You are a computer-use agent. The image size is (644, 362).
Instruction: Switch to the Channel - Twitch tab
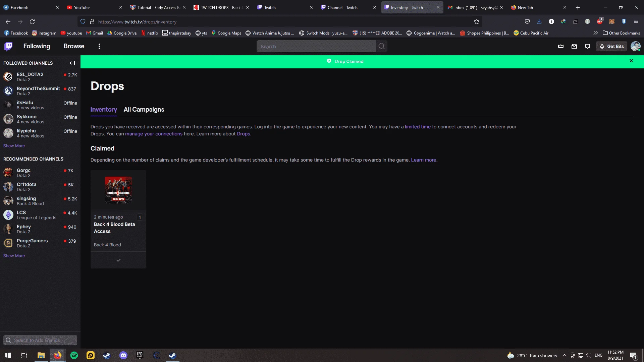(349, 7)
